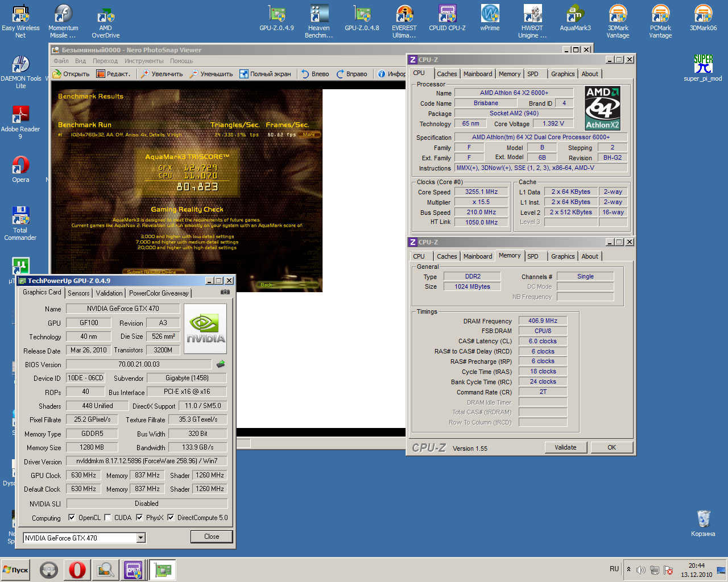Toggle PhysX checkbox in GPU-Z
The image size is (728, 582).
(x=139, y=517)
